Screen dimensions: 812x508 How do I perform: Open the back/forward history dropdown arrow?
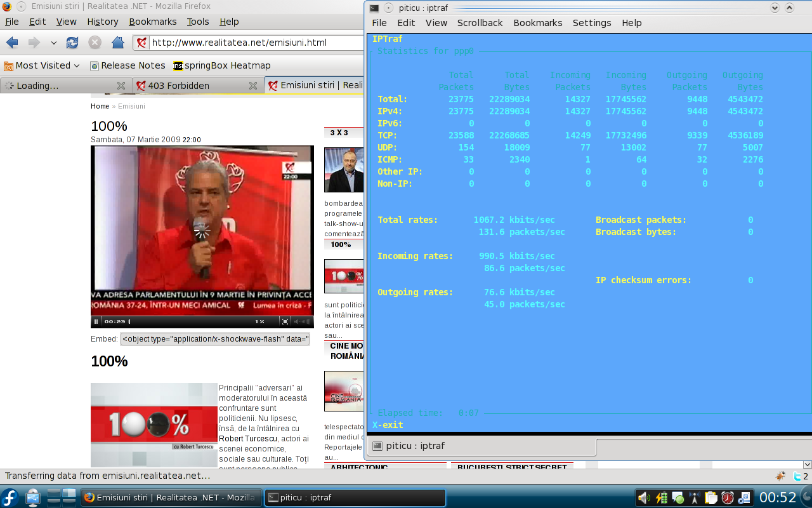pyautogui.click(x=54, y=43)
